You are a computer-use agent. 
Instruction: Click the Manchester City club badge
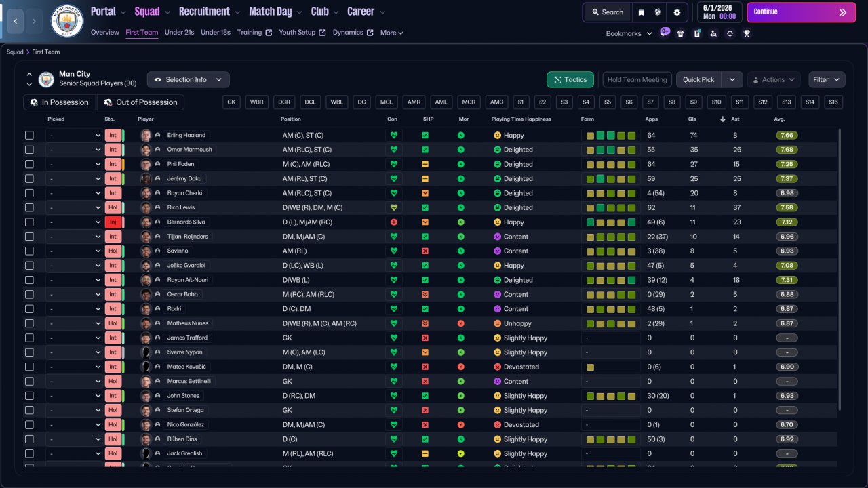pyautogui.click(x=66, y=20)
